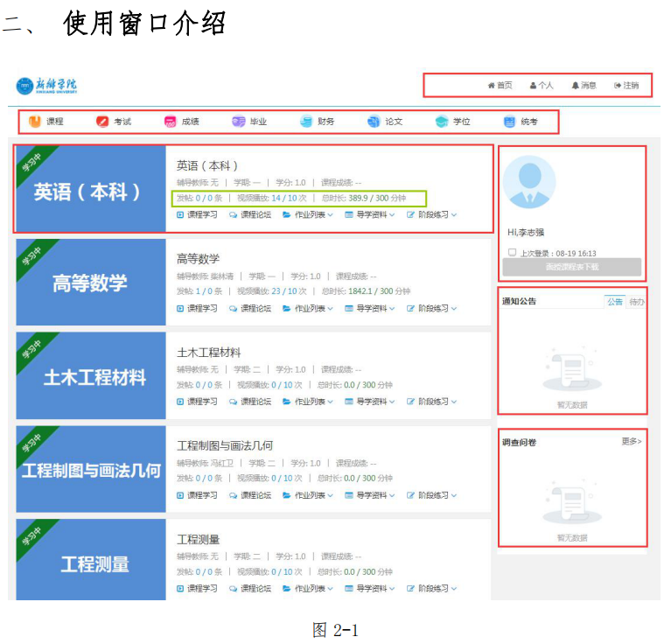This screenshot has width=664, height=644.
Task: Click 课程学习 icon for 英语（本科）
Action: point(180,214)
